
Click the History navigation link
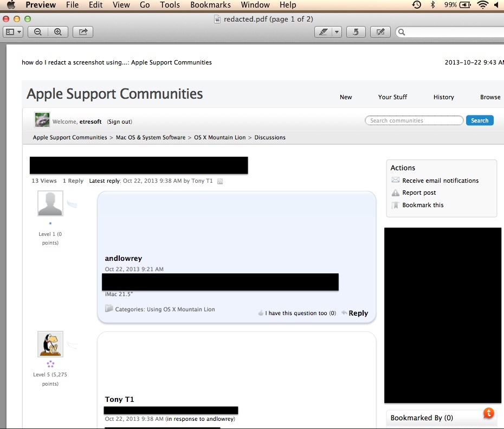tap(443, 97)
